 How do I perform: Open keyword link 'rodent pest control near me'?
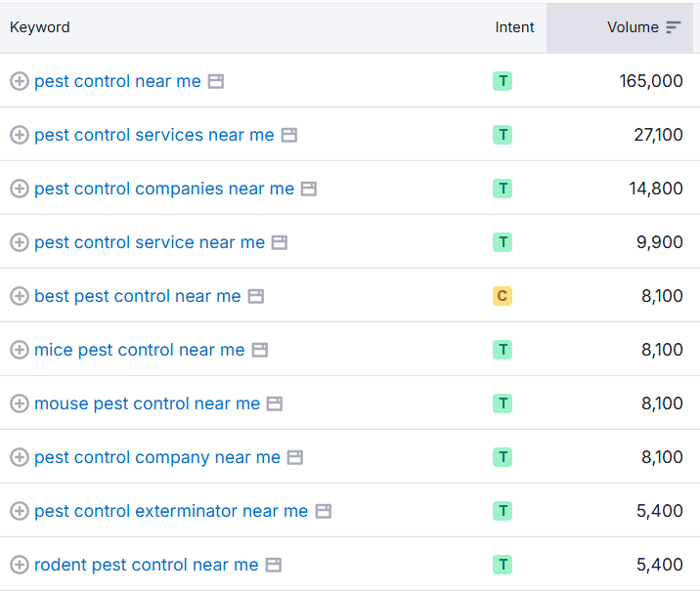coord(147,566)
